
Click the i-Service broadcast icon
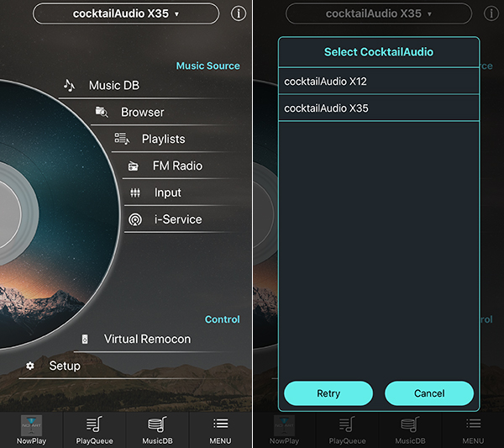point(135,219)
